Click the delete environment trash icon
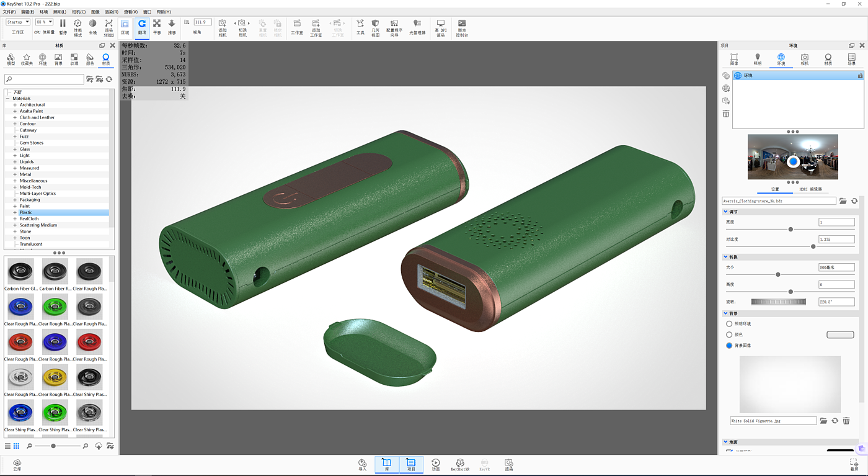Image resolution: width=868 pixels, height=476 pixels. coord(726,114)
